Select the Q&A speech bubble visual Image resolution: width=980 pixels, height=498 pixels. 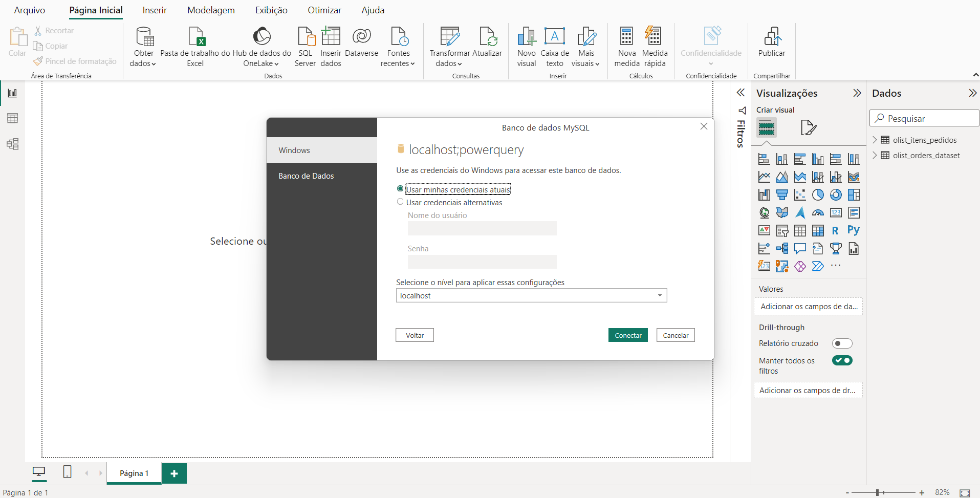coord(800,248)
